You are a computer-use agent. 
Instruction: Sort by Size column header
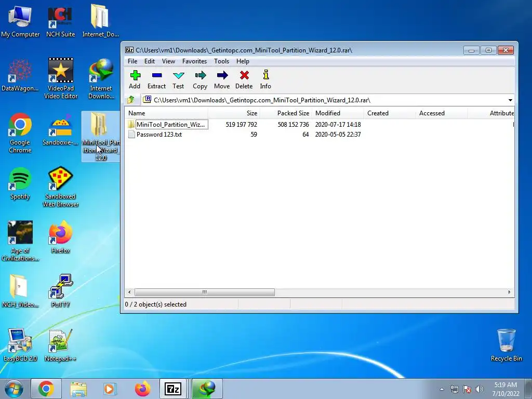[x=234, y=113]
